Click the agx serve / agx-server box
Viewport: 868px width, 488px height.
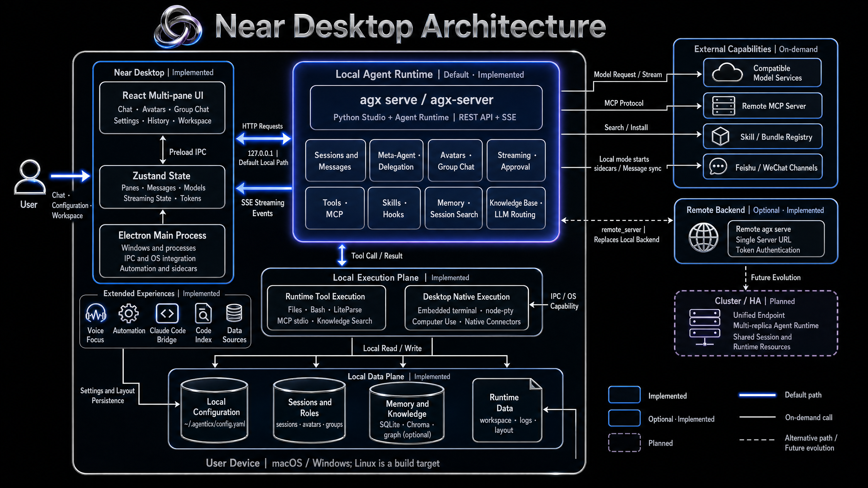point(426,108)
